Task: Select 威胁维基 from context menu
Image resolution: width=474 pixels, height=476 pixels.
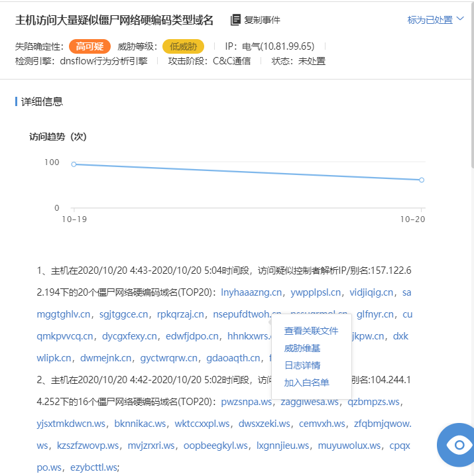Action: (302, 348)
